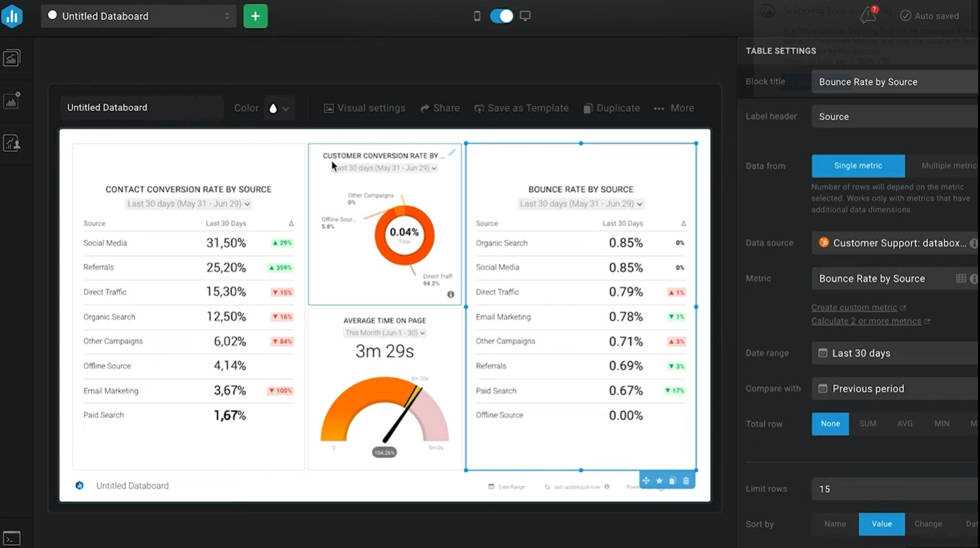This screenshot has width=980, height=548.
Task: Edit the Untitled Databoard name field
Action: tap(141, 108)
